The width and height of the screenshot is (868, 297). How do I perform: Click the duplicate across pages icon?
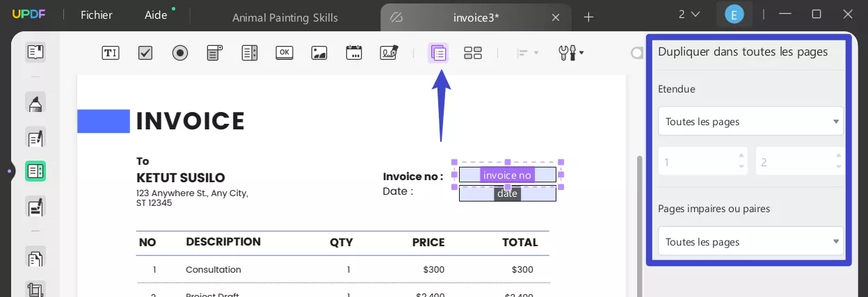tap(438, 53)
